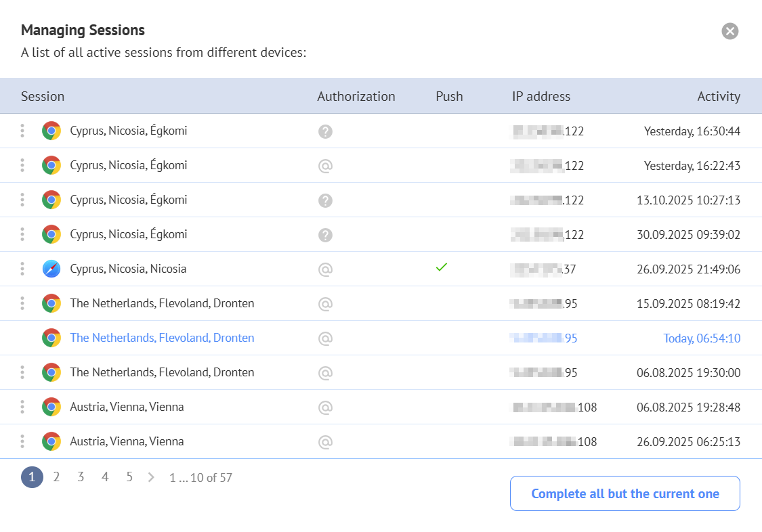Go to page 5 of sessions

129,477
